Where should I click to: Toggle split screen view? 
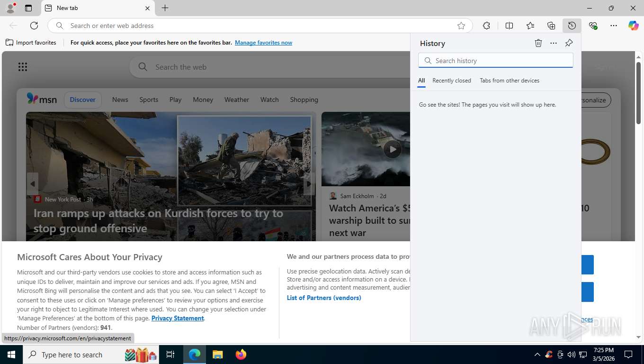coord(509,26)
